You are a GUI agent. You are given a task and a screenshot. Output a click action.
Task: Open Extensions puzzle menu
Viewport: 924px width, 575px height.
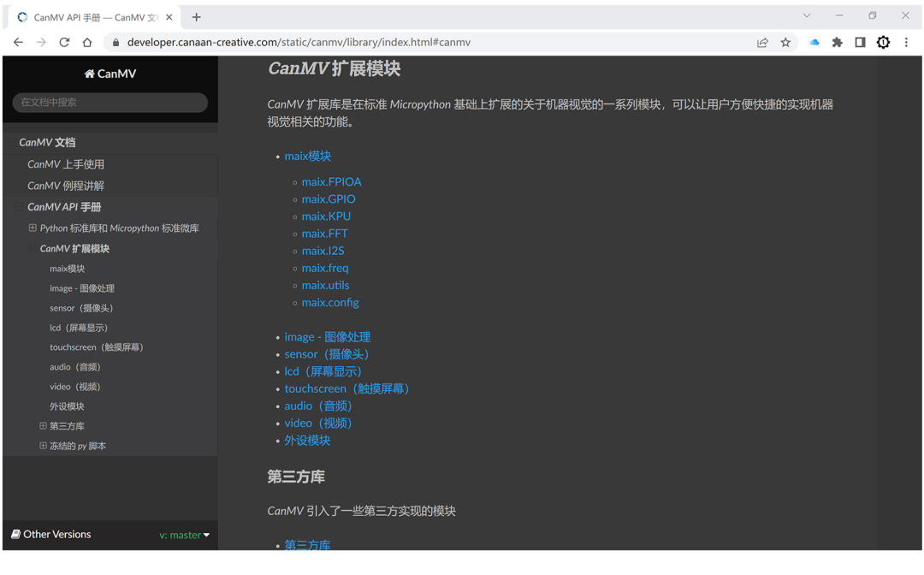[837, 43]
